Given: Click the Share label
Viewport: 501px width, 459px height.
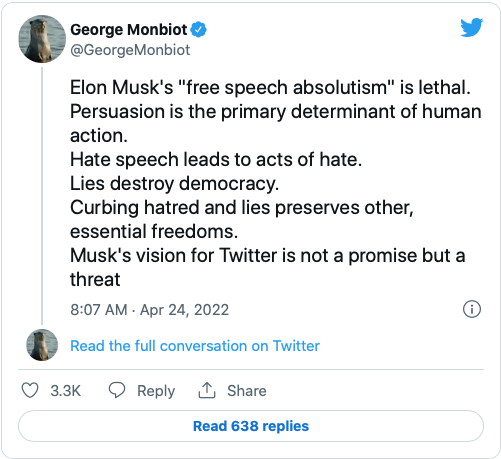Looking at the screenshot, I should coord(247,391).
